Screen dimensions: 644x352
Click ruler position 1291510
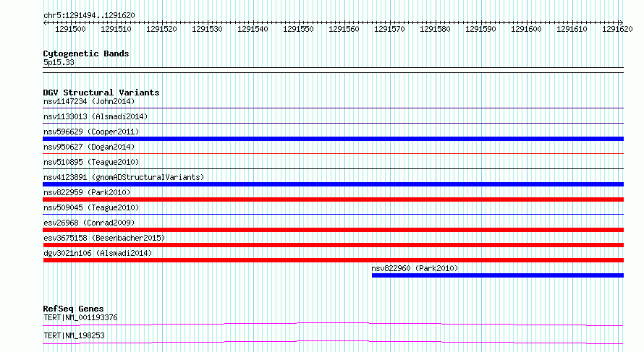[116, 29]
